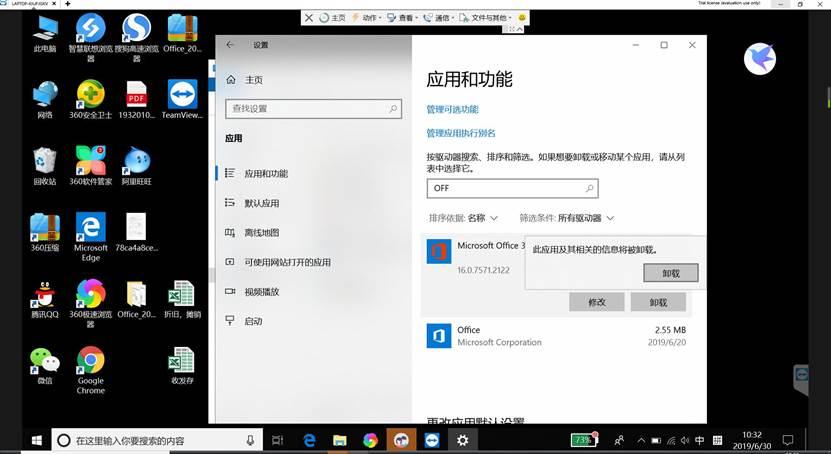Open Task View from taskbar
This screenshot has height=454, width=831.
click(x=278, y=440)
